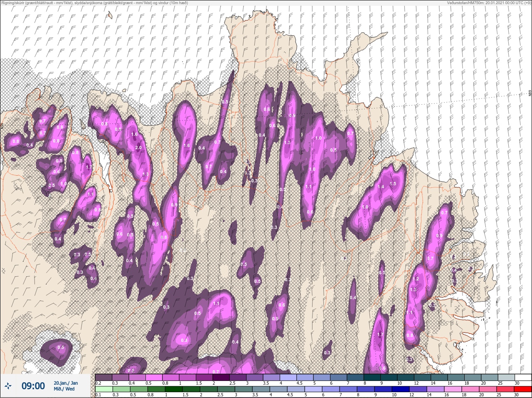The image size is (532, 398).
Task: Click the bright pink 0.5–0.8 snow legend swatch
Action: [x=155, y=377]
